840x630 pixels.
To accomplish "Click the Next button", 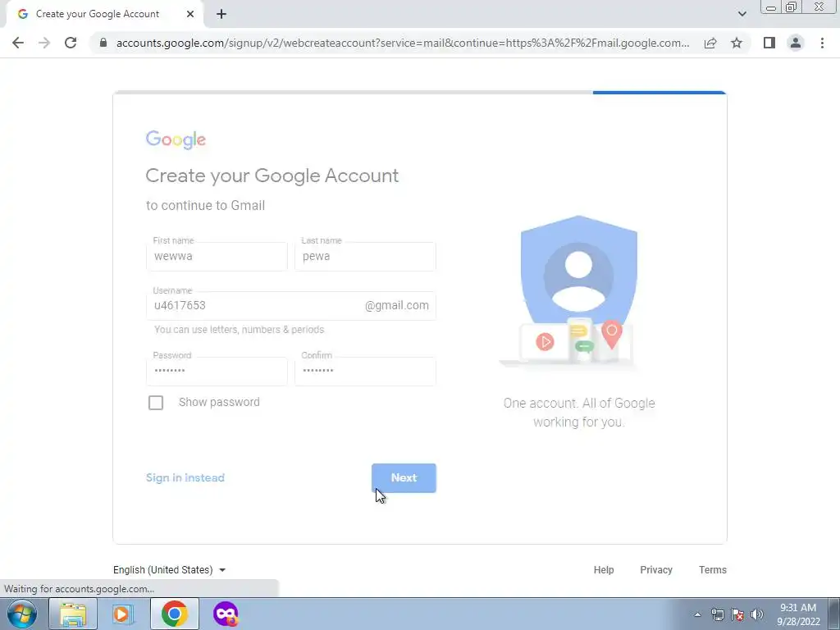I will coord(404,478).
